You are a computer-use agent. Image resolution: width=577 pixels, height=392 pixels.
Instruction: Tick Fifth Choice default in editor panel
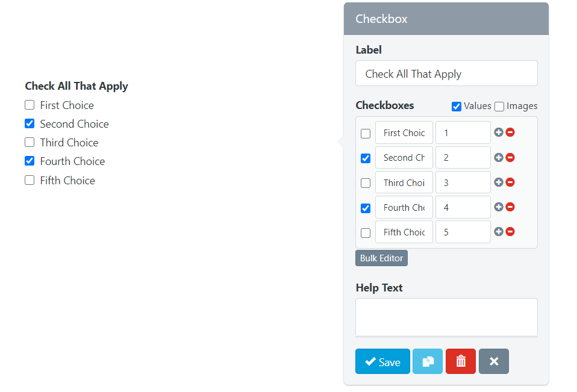click(366, 233)
